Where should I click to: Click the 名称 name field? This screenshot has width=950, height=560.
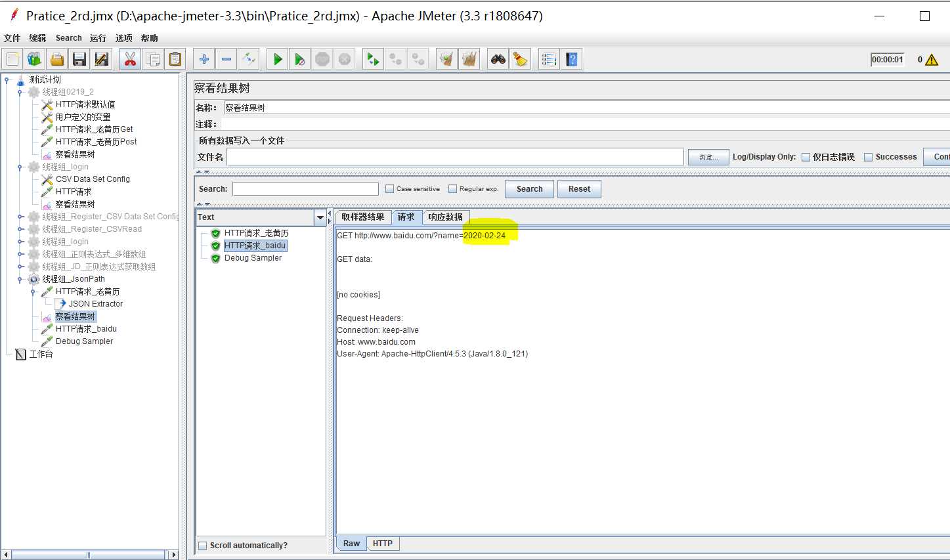pyautogui.click(x=586, y=108)
